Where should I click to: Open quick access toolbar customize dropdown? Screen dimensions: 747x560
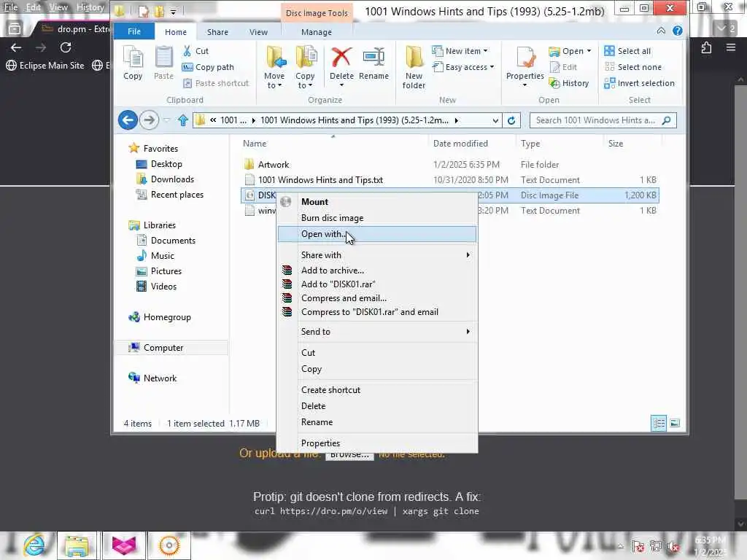[174, 12]
